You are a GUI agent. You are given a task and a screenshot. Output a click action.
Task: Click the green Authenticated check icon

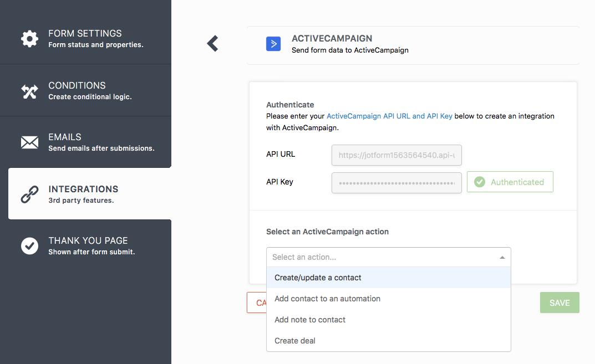(x=480, y=182)
